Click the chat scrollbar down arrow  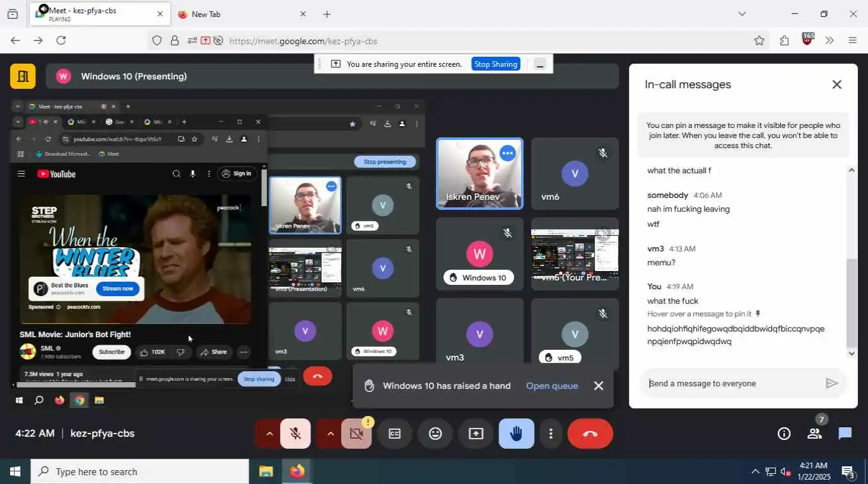tap(852, 353)
